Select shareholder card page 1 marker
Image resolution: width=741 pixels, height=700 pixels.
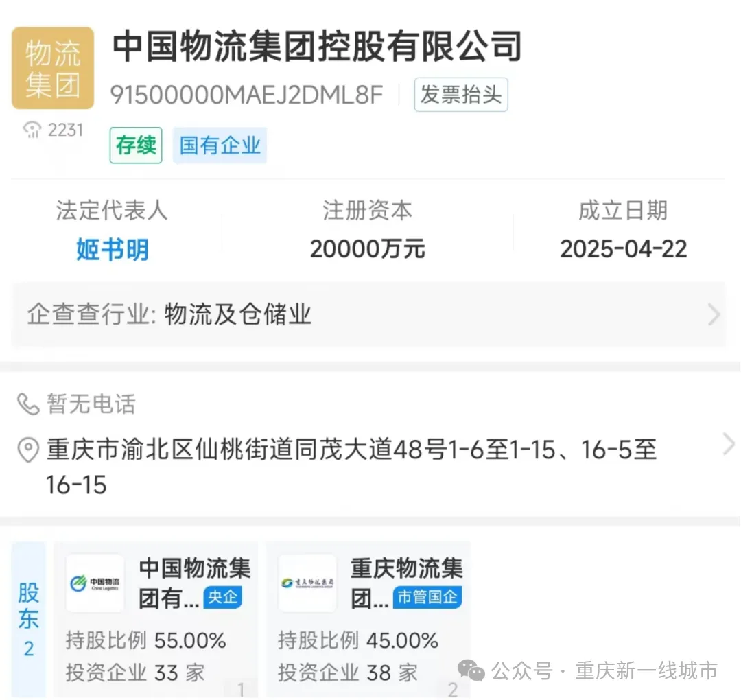[x=241, y=688]
